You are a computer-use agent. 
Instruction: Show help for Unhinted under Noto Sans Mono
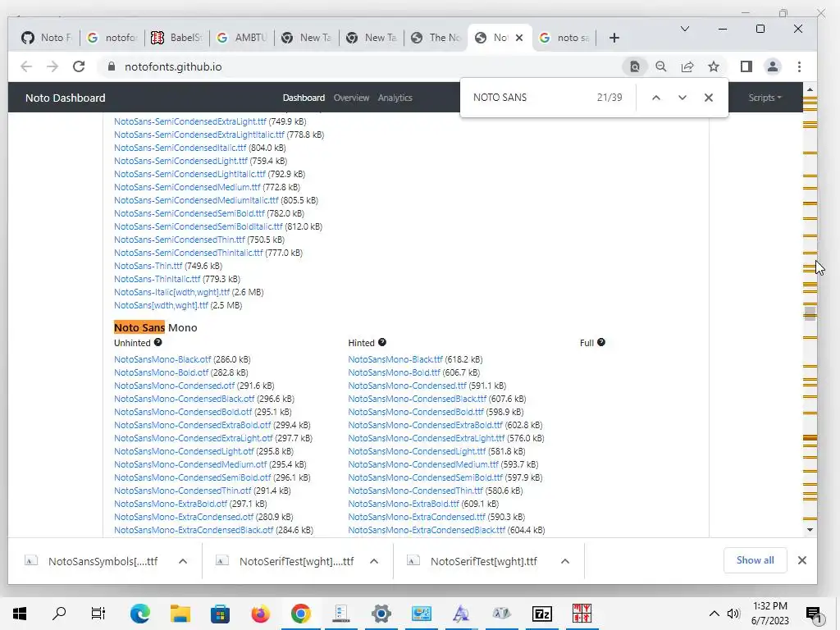click(x=158, y=342)
